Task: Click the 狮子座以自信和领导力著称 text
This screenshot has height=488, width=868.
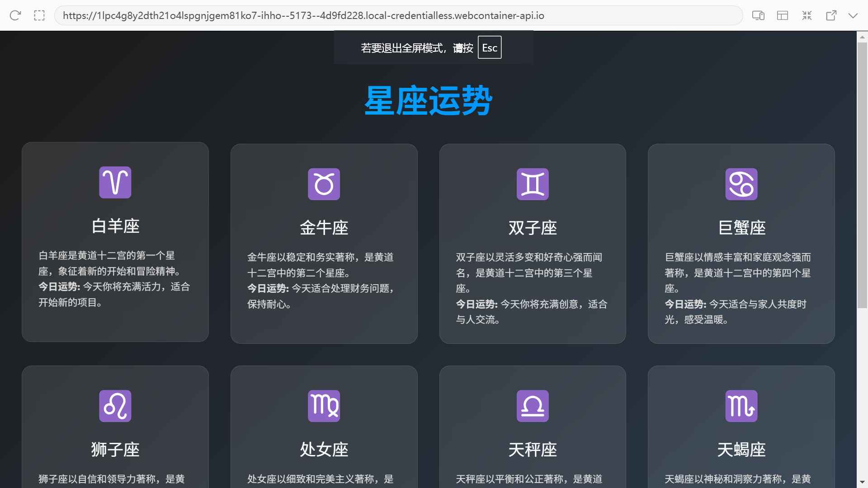Action: coord(111,479)
